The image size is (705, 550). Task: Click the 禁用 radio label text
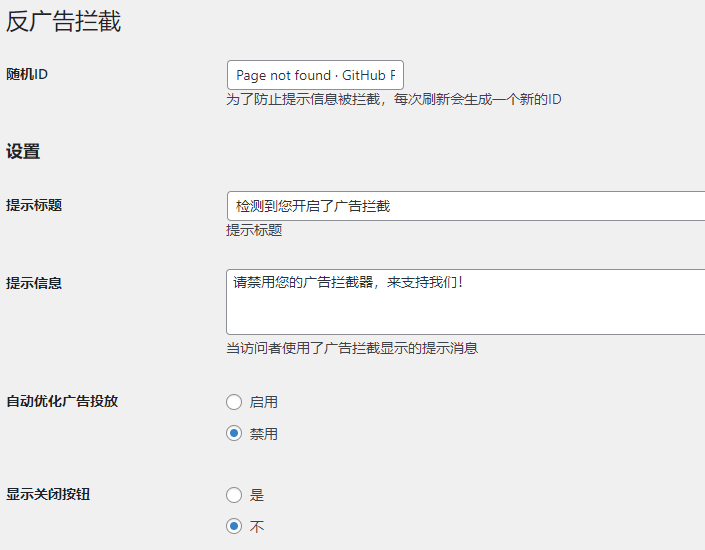click(263, 434)
